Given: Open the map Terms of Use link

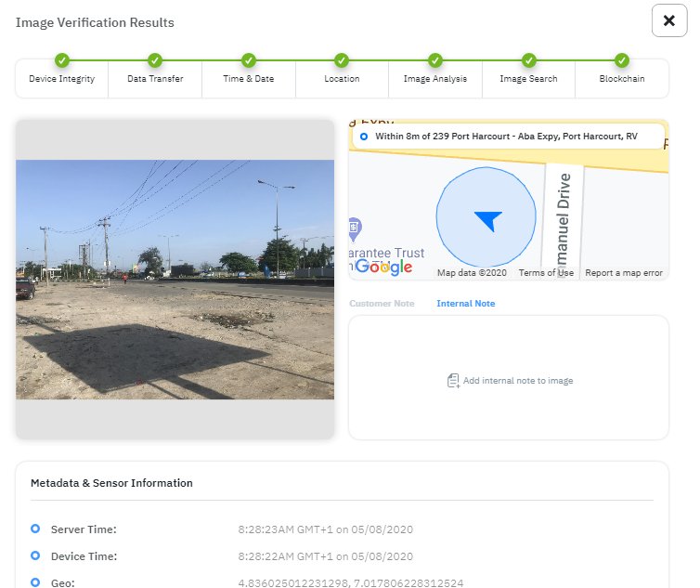Looking at the screenshot, I should point(546,272).
